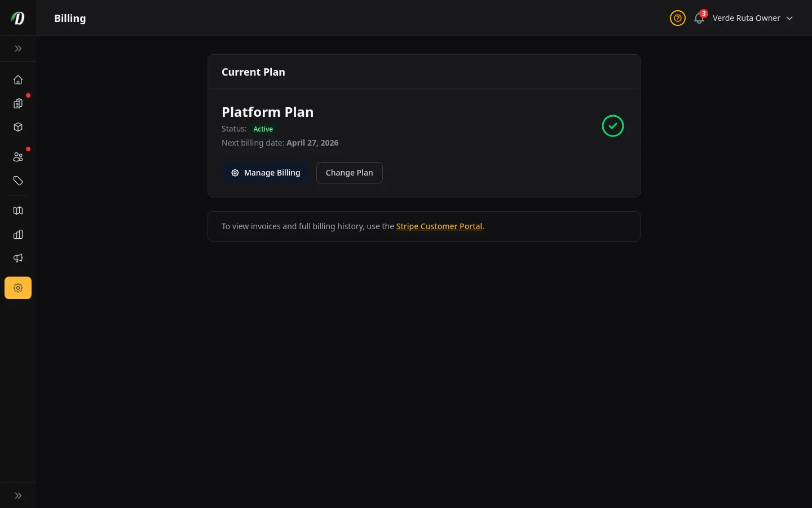Viewport: 812px width, 508px height.
Task: Click the Change Plan button
Action: pyautogui.click(x=349, y=173)
